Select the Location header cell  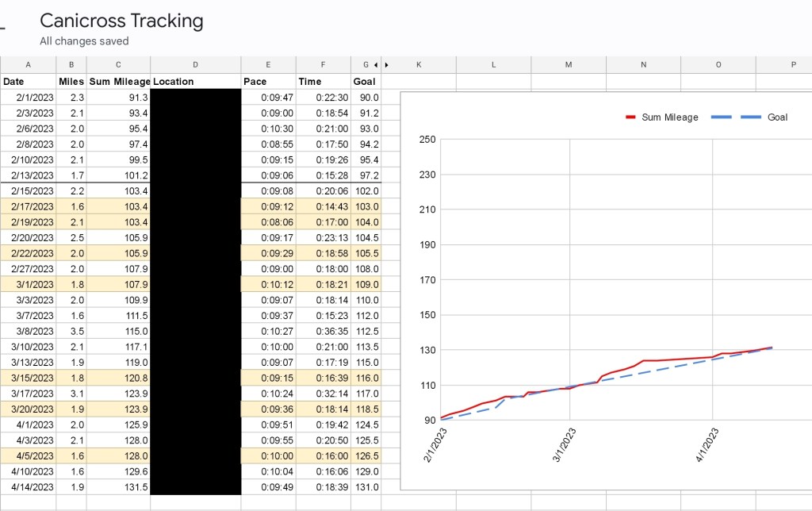[x=195, y=81]
